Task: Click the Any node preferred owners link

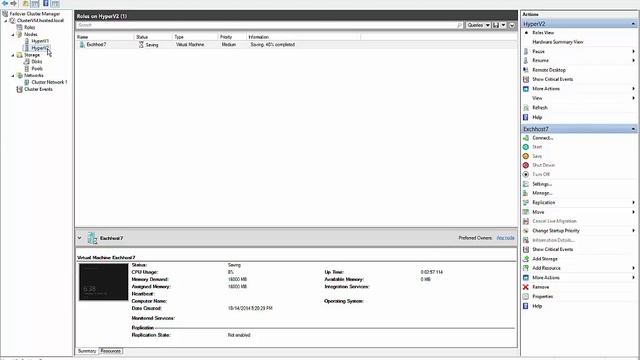Action: [x=505, y=238]
